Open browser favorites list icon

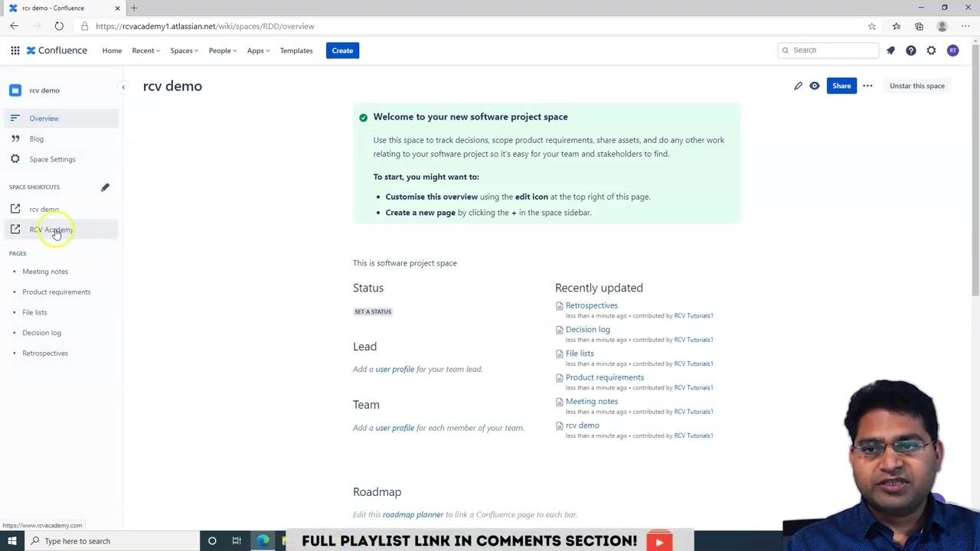897,26
